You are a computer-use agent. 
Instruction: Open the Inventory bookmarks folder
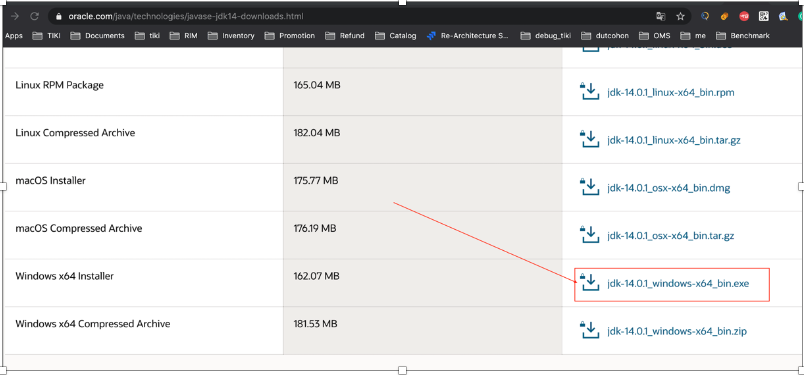(x=231, y=36)
